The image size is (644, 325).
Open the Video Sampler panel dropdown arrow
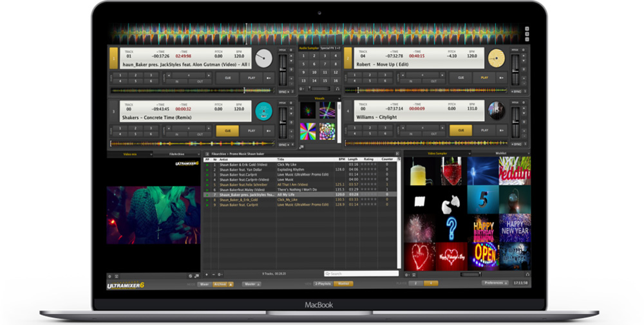pyautogui.click(x=469, y=153)
